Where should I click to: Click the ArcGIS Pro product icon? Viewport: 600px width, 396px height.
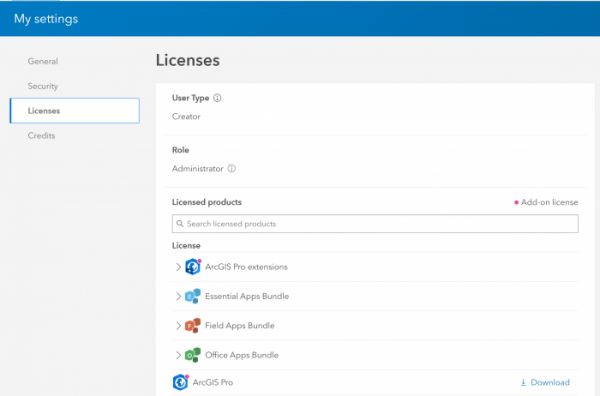[x=181, y=382]
